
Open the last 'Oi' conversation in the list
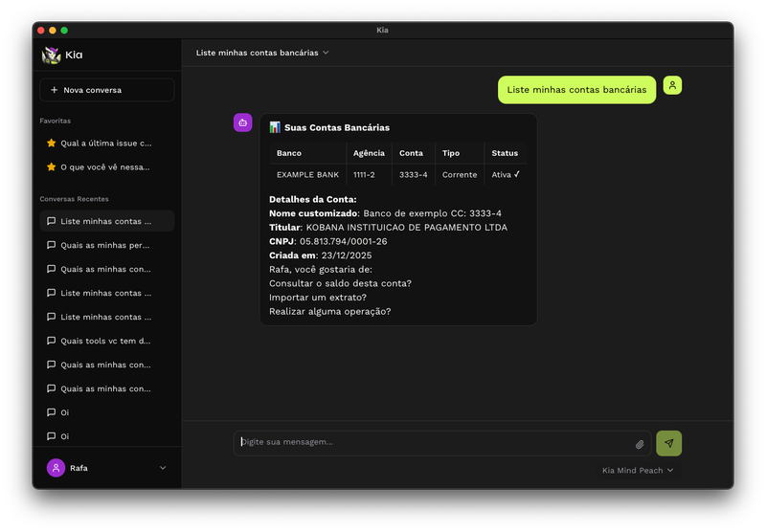(65, 436)
